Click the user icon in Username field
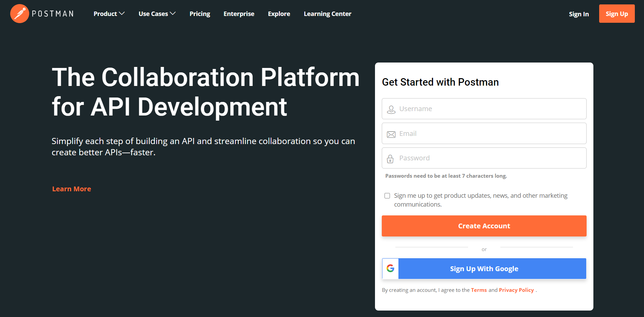This screenshot has width=644, height=317. (391, 109)
